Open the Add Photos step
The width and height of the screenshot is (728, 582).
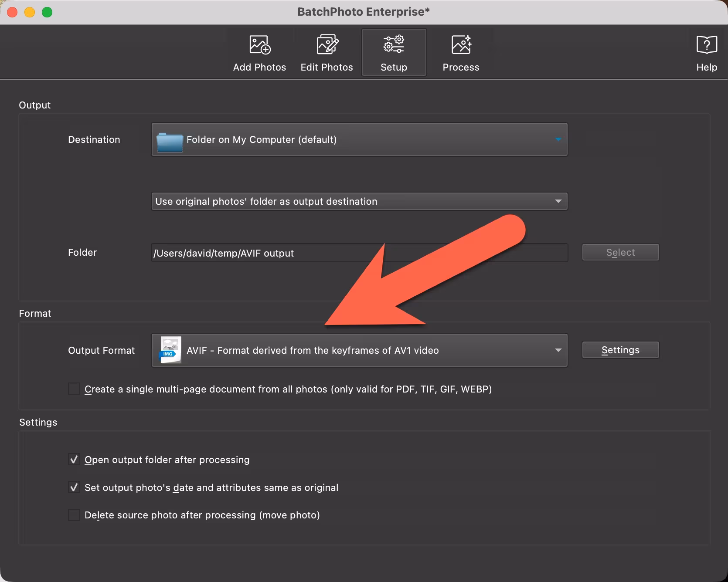259,53
